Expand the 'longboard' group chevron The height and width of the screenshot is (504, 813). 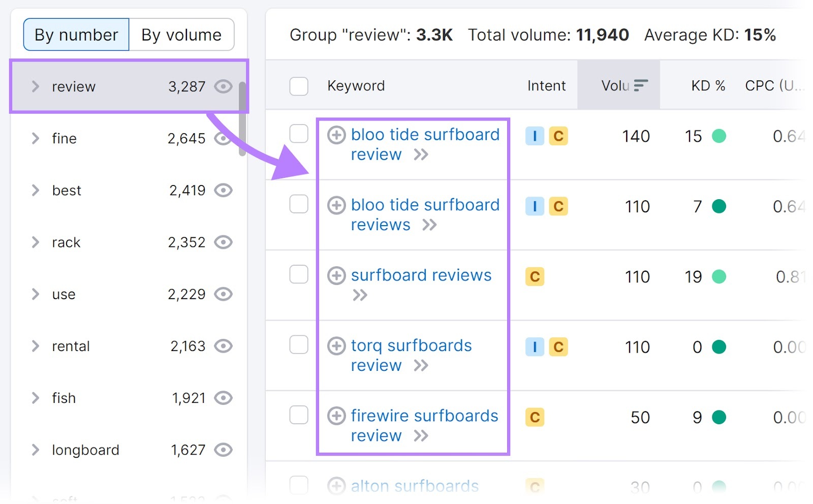pyautogui.click(x=35, y=450)
